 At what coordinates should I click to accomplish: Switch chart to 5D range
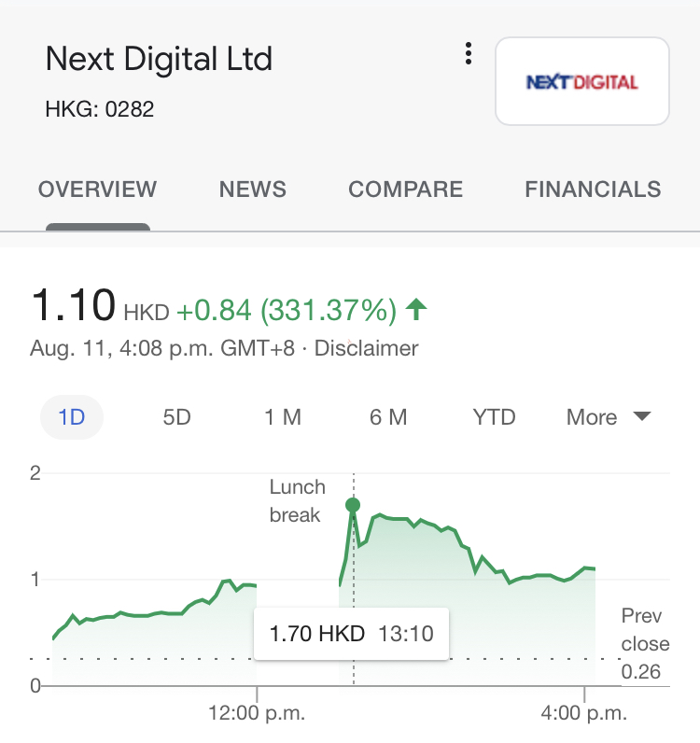pyautogui.click(x=176, y=417)
